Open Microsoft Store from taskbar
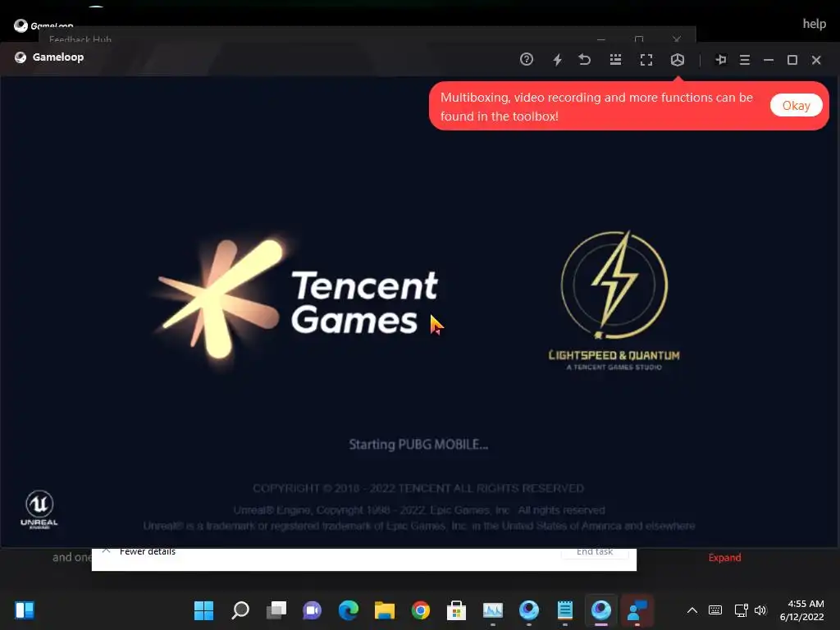Image resolution: width=840 pixels, height=630 pixels. point(456,610)
